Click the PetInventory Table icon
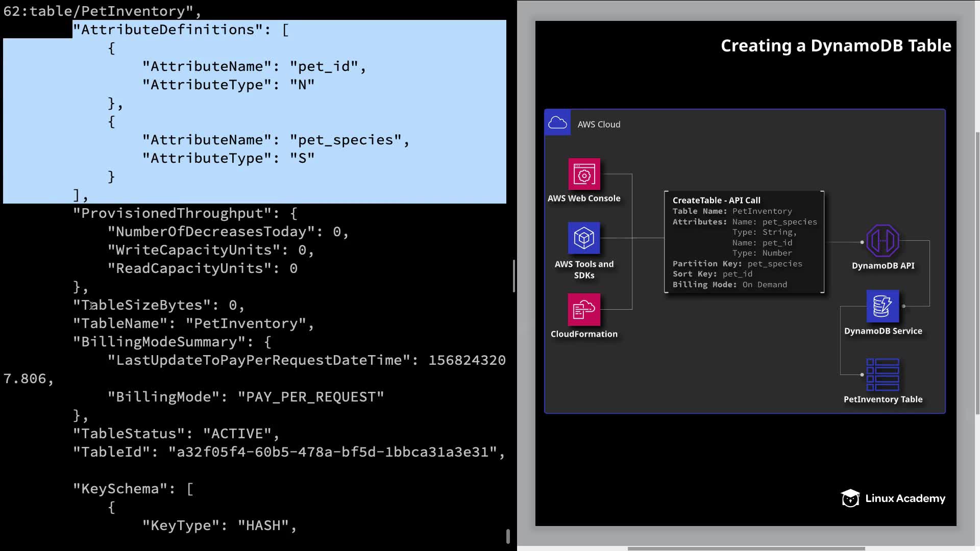Viewport: 980px width, 551px height. coord(883,374)
